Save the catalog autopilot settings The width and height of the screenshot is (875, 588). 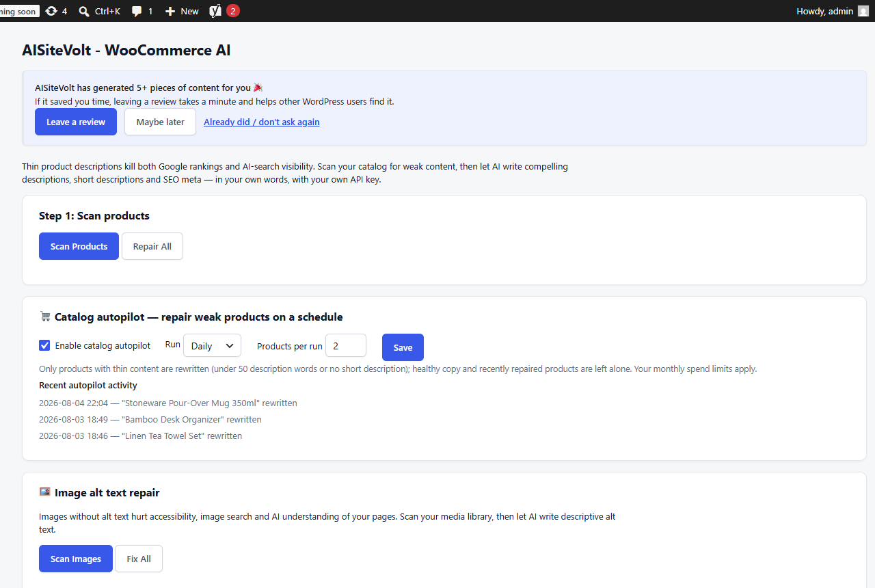[x=403, y=347]
